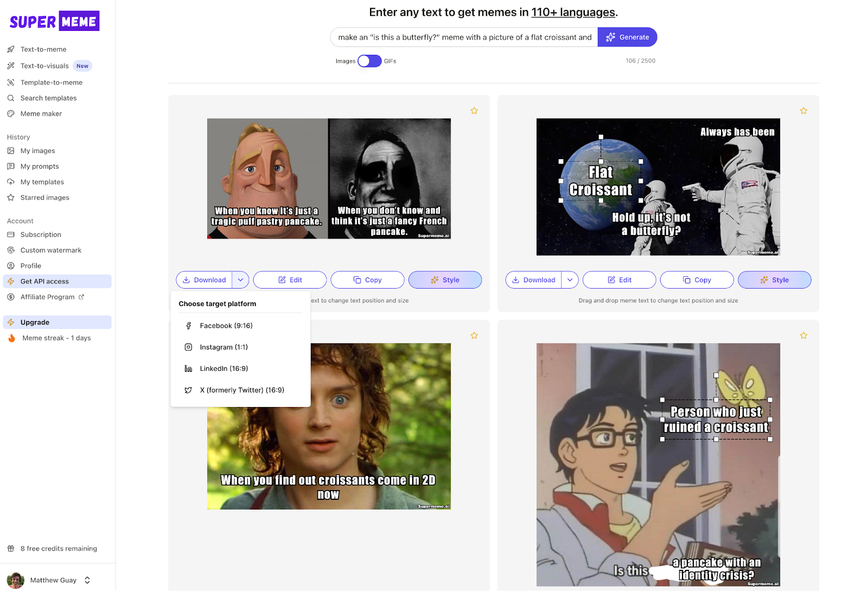Image resolution: width=868 pixels, height=591 pixels.
Task: Open Search templates
Action: pos(48,98)
